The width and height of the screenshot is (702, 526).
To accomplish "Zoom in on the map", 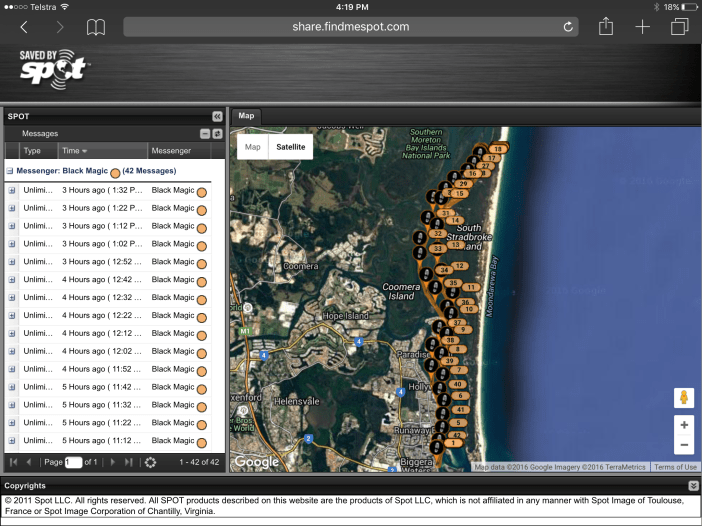I will tap(684, 425).
